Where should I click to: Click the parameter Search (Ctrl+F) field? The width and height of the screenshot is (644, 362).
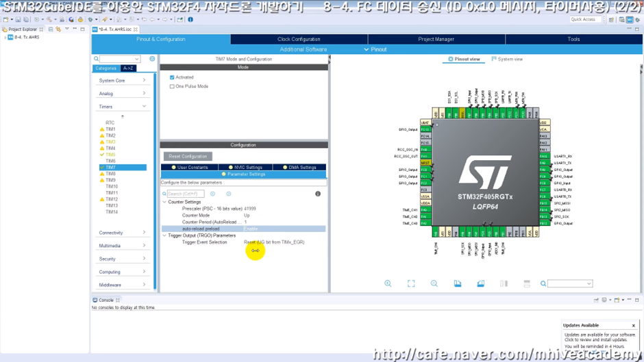(x=186, y=194)
